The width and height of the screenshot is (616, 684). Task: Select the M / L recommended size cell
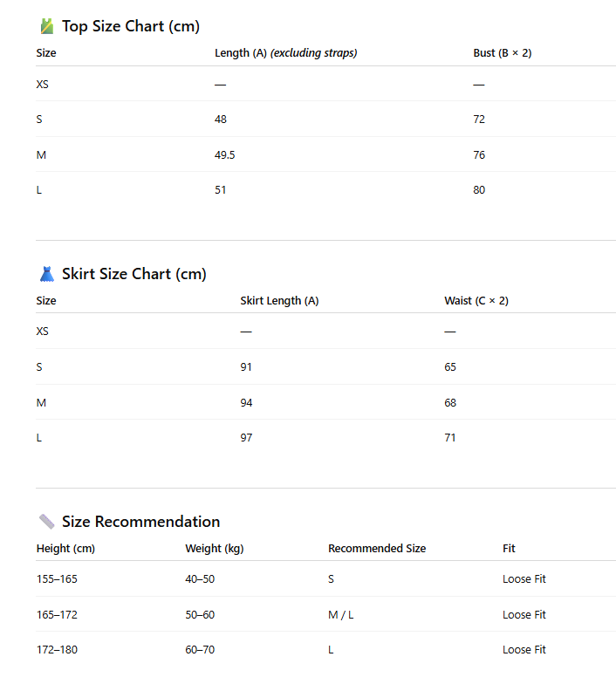[340, 615]
